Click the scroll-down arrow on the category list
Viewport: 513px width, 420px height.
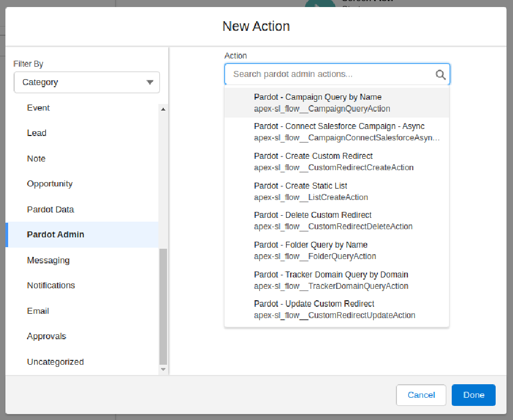(163, 370)
